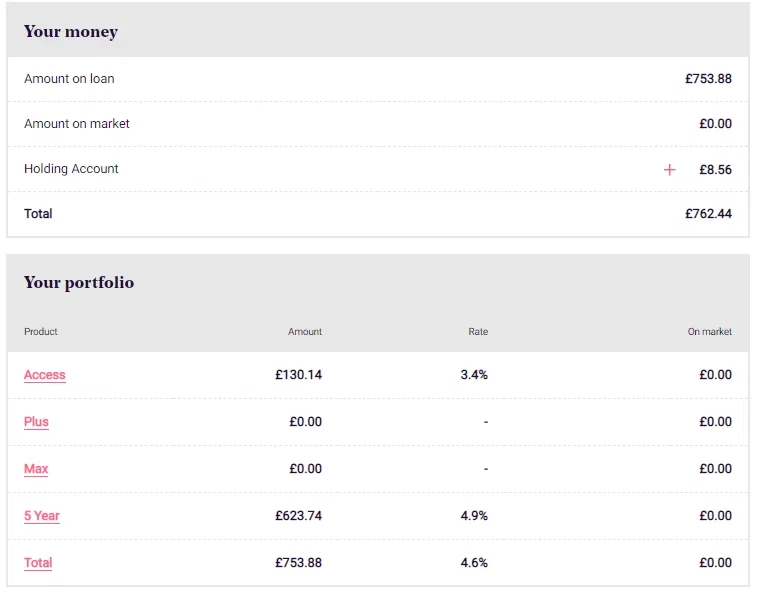Click the Product column header
Viewport: 761px width, 593px height.
(41, 331)
